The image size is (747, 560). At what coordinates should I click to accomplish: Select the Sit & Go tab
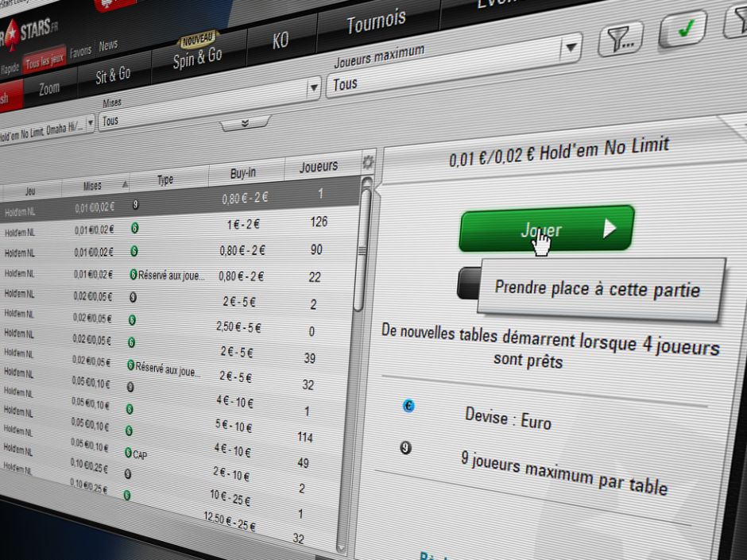tap(113, 75)
